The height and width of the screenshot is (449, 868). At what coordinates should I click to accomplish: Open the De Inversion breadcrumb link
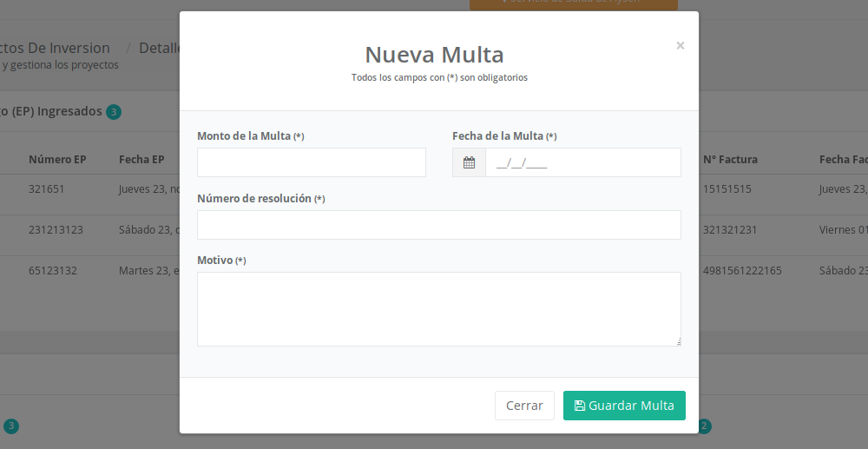[55, 48]
